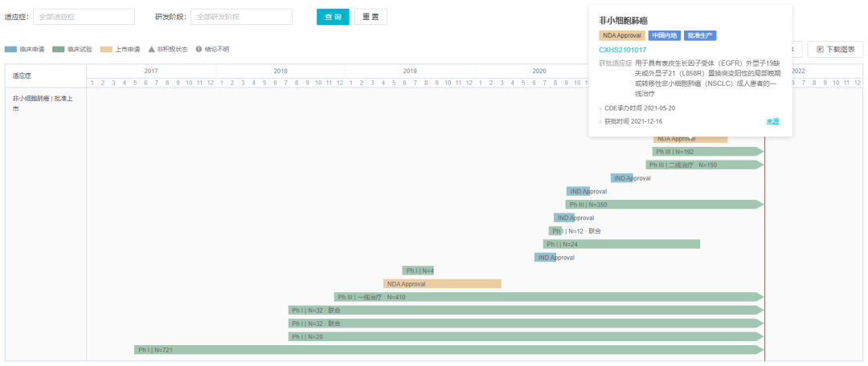Open the CXHS2101017 link in the tooltip

[622, 50]
